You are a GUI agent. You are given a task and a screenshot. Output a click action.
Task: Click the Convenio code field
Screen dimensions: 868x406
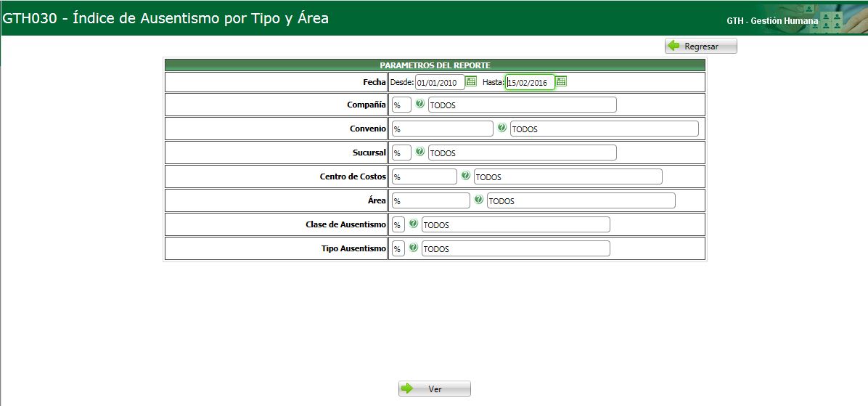442,129
